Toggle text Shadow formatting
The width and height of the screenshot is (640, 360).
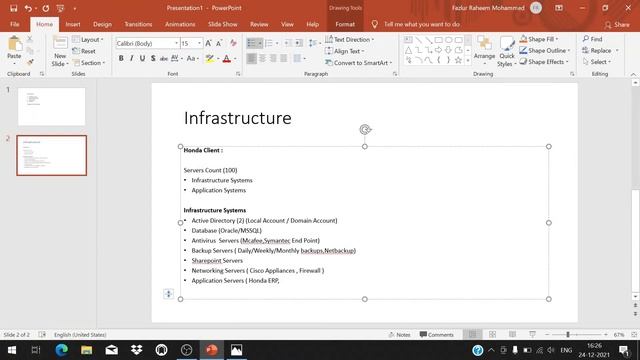point(153,58)
